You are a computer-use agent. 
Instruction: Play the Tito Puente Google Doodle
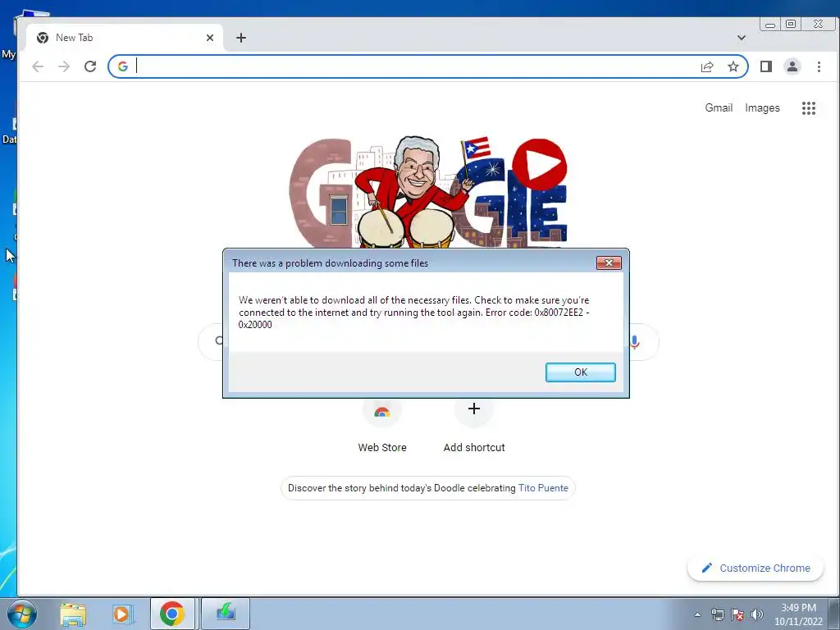pos(540,164)
